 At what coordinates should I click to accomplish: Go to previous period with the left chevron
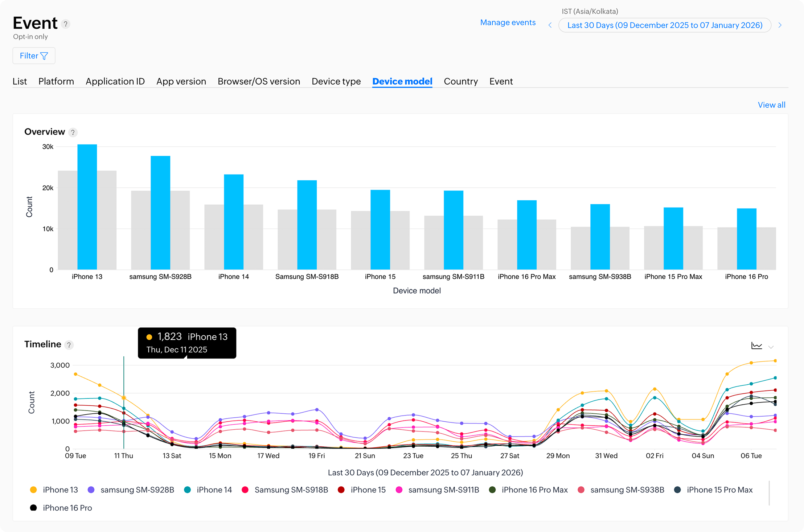(550, 25)
